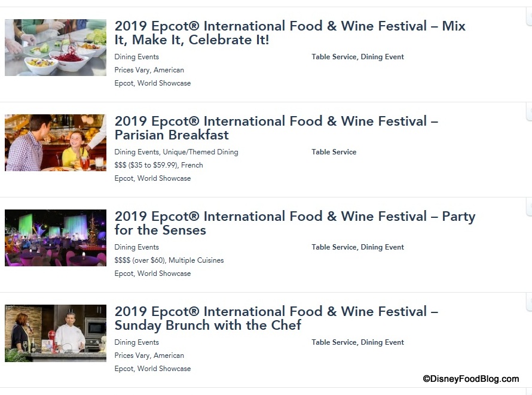Click 'Dining Events, Unique/Themed Dining' under Parisian Breakfast
The image size is (532, 395).
tap(176, 152)
